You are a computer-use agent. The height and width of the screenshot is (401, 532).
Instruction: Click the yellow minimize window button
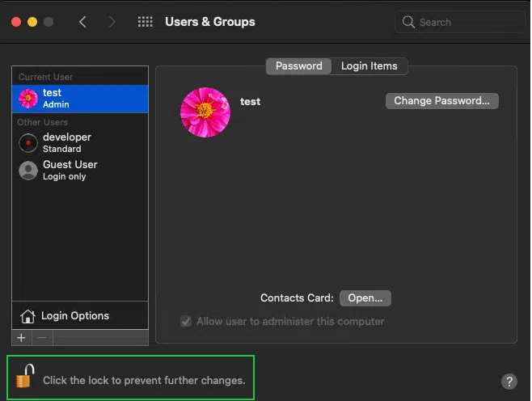click(32, 22)
